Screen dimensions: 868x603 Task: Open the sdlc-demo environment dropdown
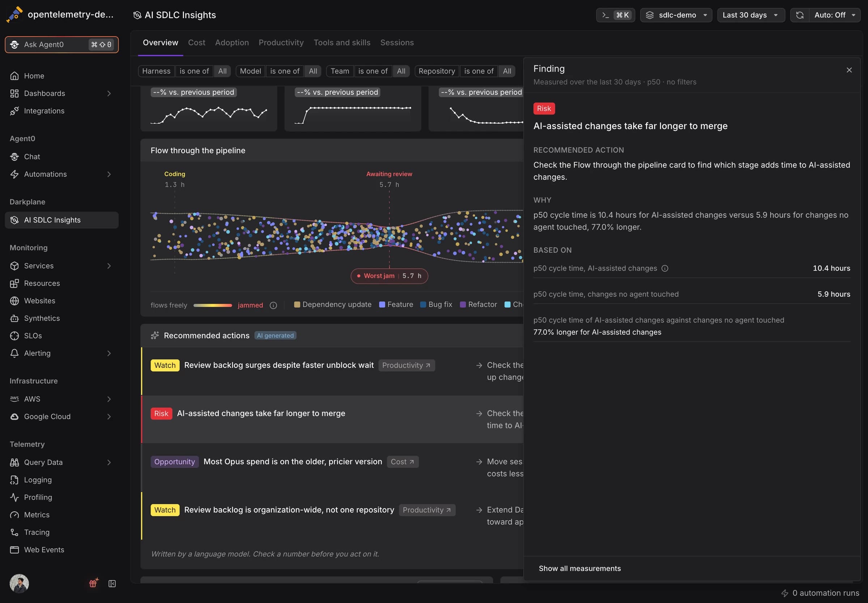(x=676, y=15)
